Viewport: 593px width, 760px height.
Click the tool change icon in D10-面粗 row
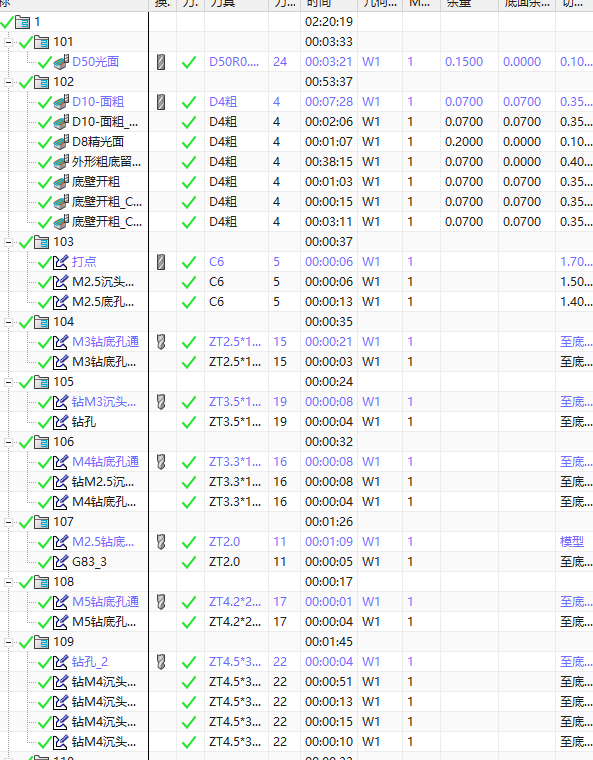click(161, 102)
